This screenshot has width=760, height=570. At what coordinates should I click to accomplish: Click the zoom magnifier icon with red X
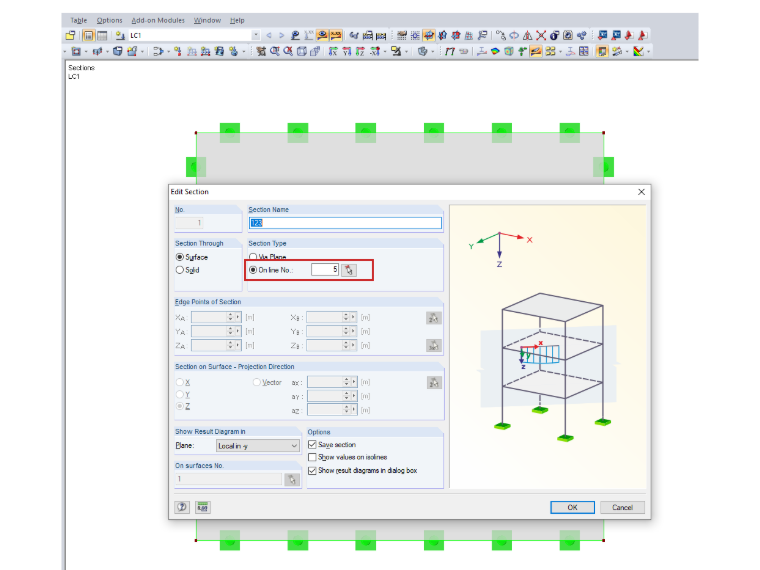coord(288,51)
